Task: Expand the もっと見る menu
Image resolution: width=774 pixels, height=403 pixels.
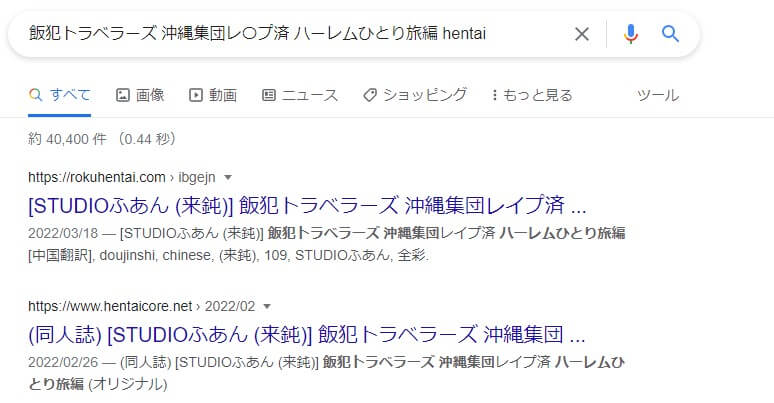Action: 532,95
